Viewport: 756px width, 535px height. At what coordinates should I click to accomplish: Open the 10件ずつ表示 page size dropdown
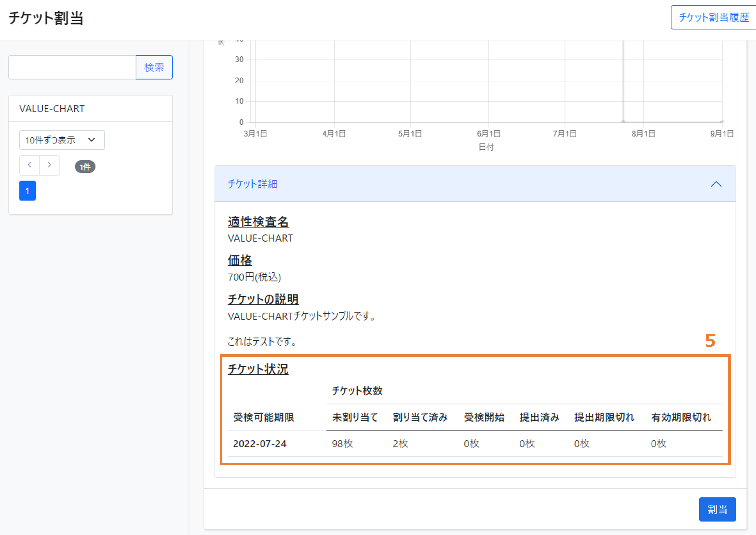click(62, 140)
